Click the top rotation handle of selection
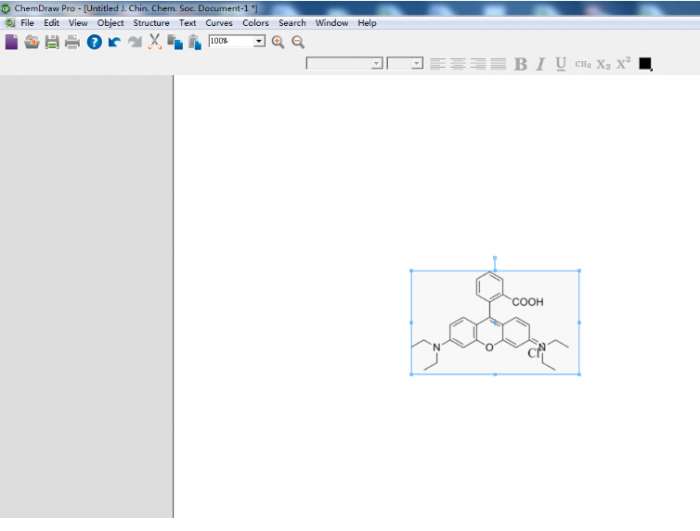 (x=495, y=258)
